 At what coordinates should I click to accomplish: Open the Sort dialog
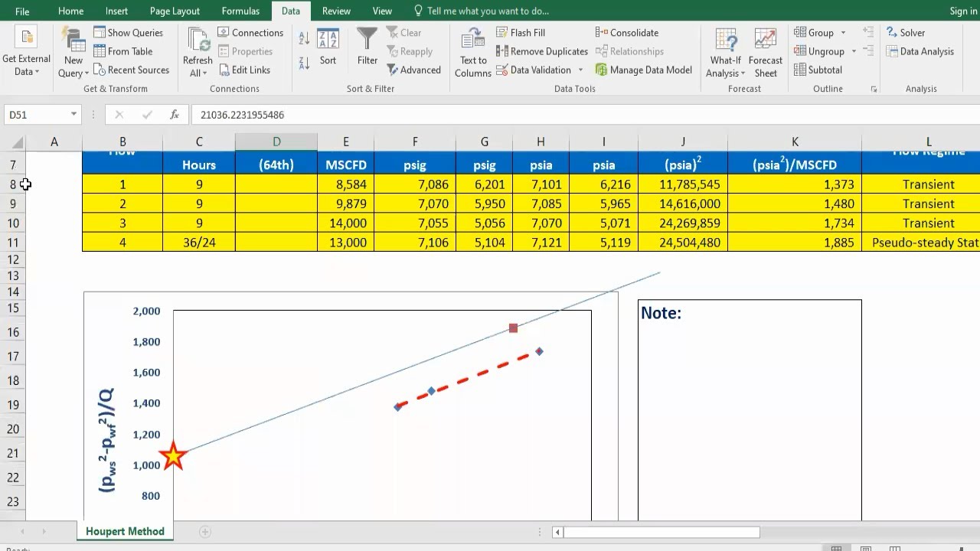328,48
